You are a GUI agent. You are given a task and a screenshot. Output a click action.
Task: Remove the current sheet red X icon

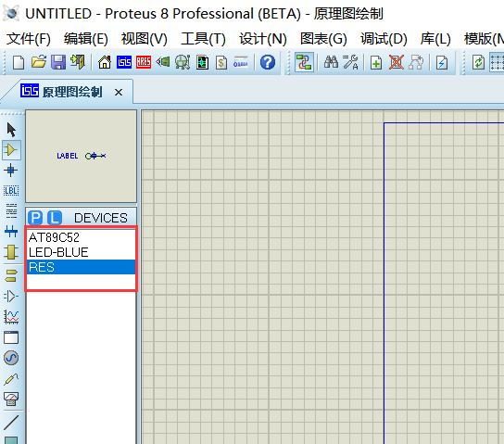pos(397,62)
